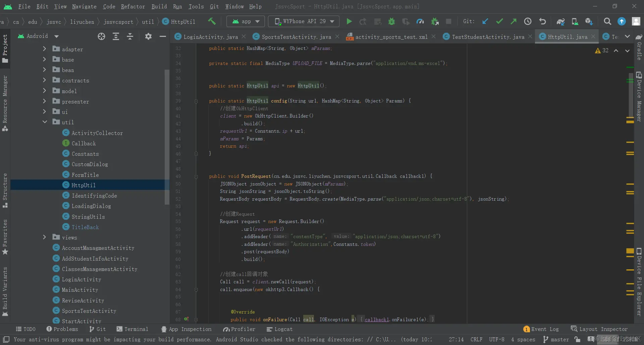The width and height of the screenshot is (644, 345).
Task: Switch to SportsTestActivity.java tab
Action: coord(296,37)
